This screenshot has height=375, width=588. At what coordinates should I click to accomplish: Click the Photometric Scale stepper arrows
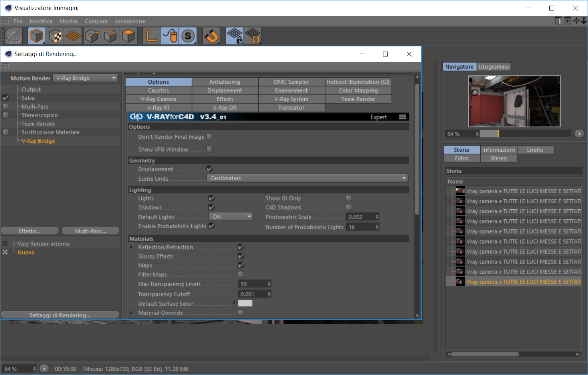point(377,217)
